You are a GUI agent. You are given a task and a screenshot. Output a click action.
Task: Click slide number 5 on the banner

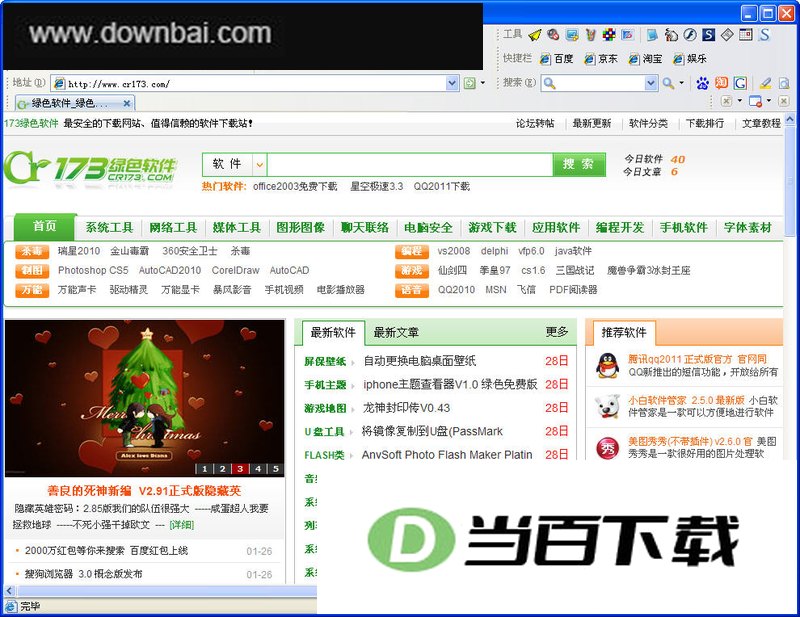click(276, 468)
